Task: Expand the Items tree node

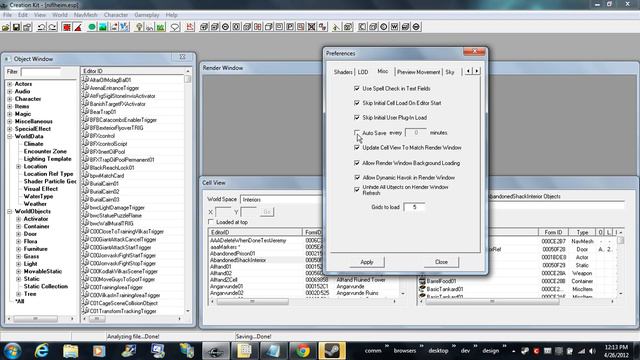Action: tap(10, 106)
